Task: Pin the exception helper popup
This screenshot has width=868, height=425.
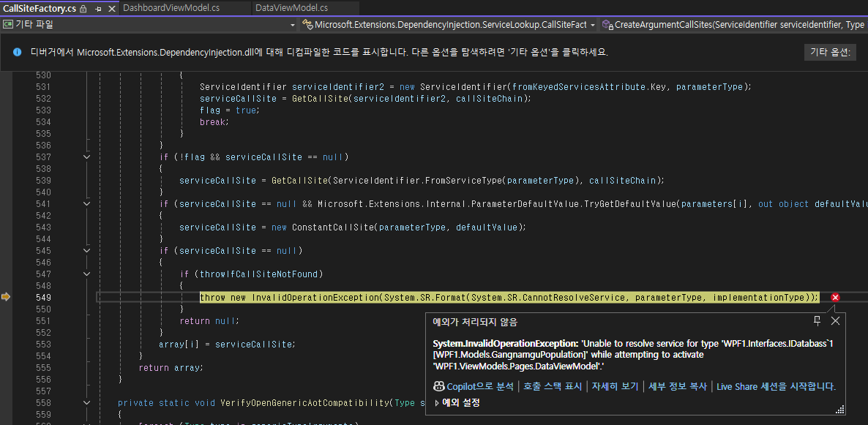Action: [817, 320]
